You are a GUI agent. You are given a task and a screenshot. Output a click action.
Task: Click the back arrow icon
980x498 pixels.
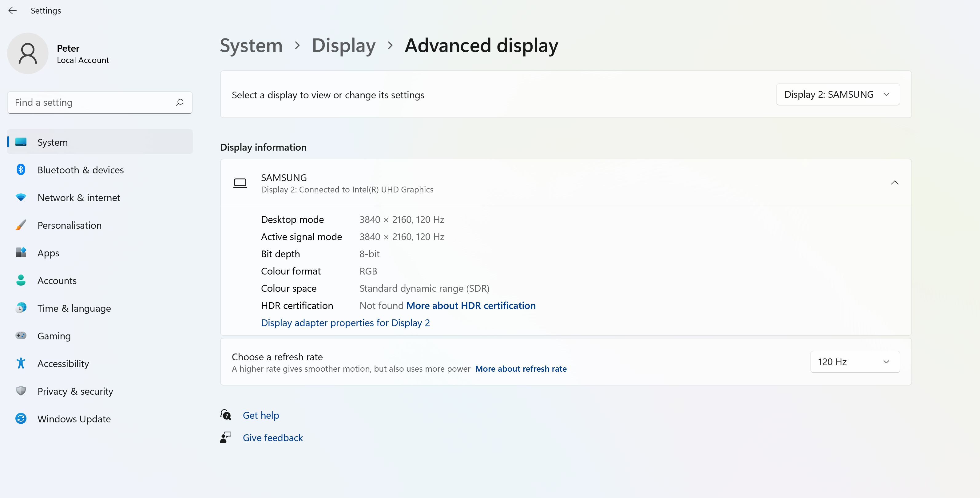13,11
